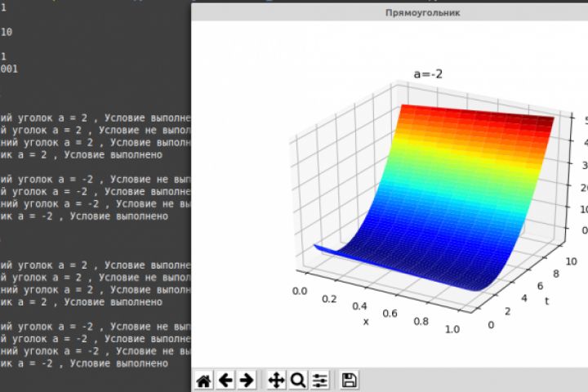Screen dimensions: 588x392
Task: Click first terminal line 'ик a = 2 , Условие выполнено'
Action: tap(82, 155)
